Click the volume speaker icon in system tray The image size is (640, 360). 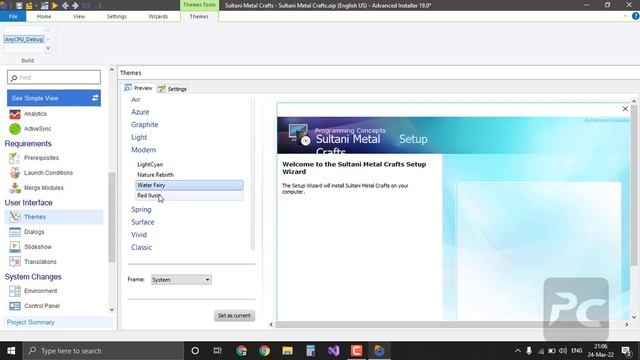coord(563,351)
